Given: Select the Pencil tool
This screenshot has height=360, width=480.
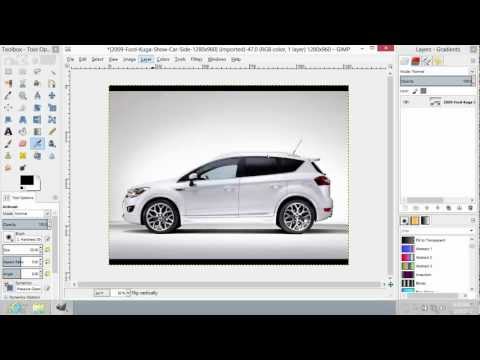Looking at the screenshot, I should [52, 132].
